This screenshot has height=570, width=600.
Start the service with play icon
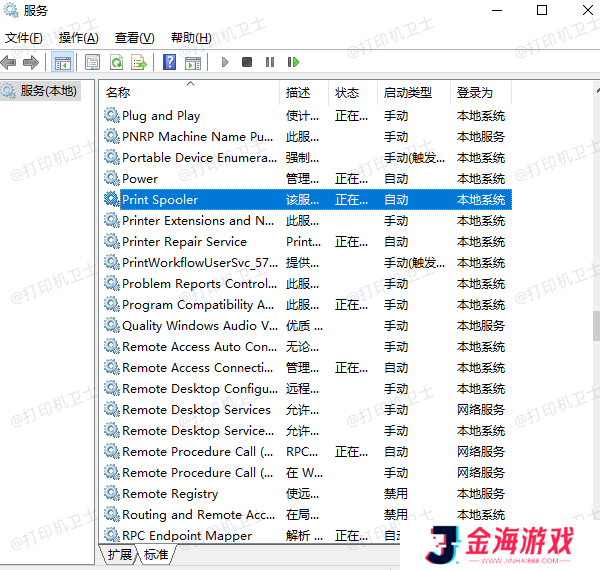click(x=225, y=62)
